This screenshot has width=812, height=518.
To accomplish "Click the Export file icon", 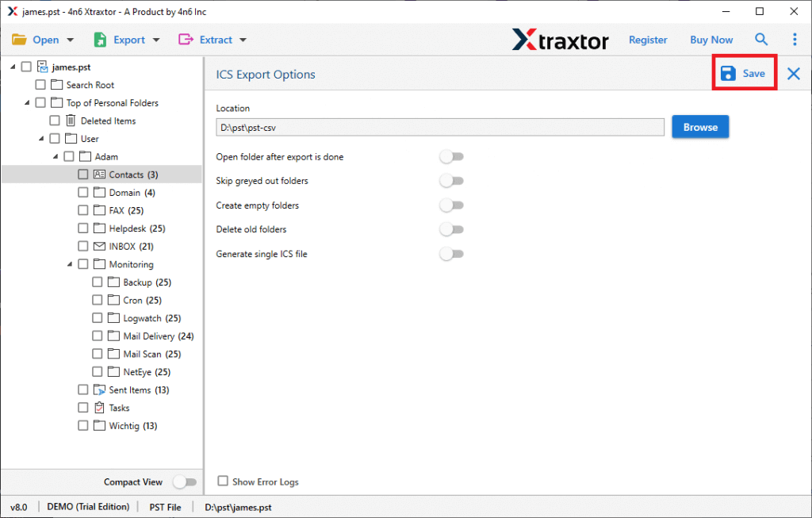I will (x=100, y=40).
